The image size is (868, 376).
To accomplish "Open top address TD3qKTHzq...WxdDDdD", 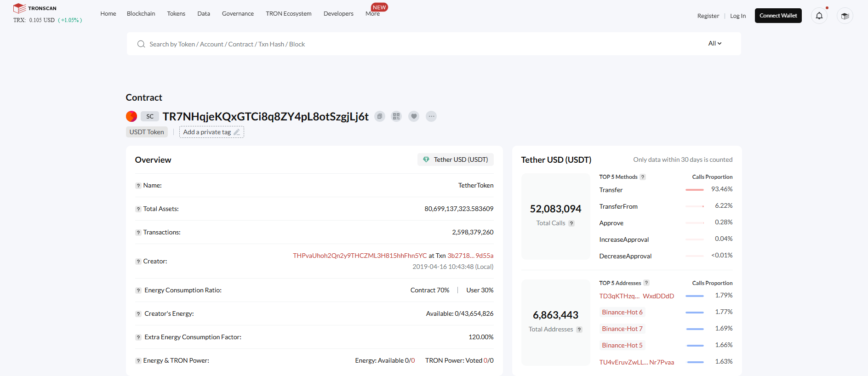I will coord(637,296).
